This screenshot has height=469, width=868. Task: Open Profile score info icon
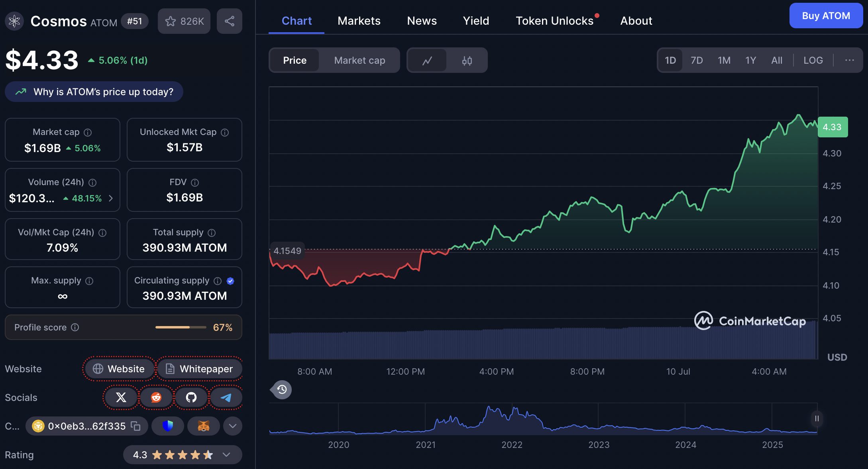pos(75,327)
